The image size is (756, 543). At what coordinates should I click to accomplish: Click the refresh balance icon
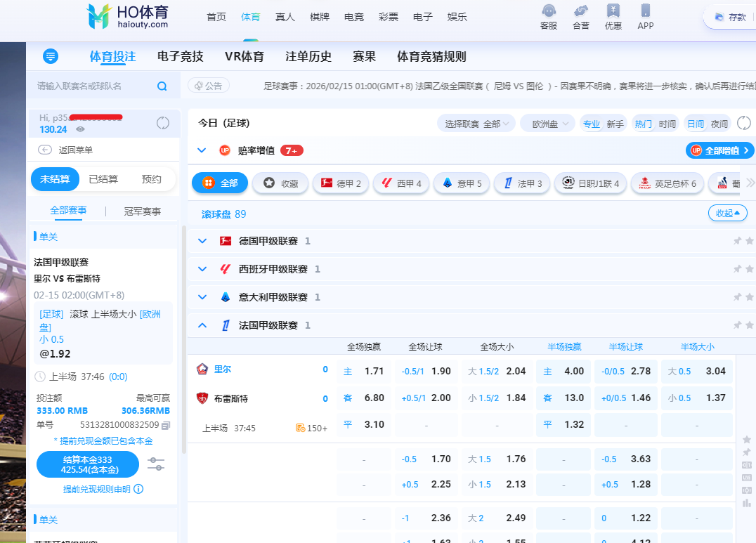[x=163, y=124]
